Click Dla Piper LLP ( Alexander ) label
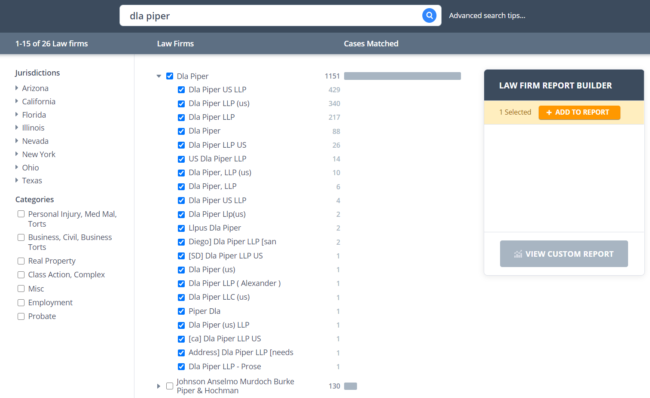The width and height of the screenshot is (650, 398). (235, 283)
